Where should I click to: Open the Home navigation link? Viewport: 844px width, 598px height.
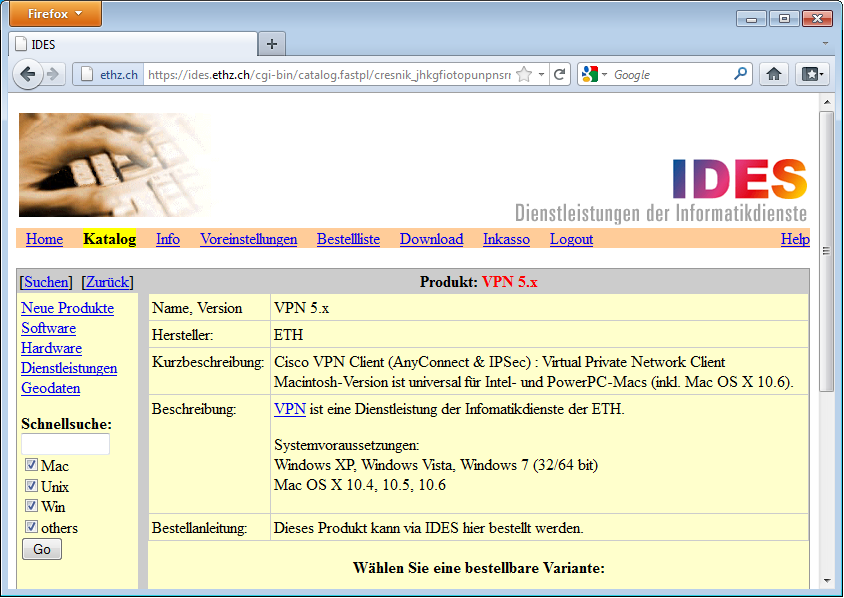[x=44, y=239]
